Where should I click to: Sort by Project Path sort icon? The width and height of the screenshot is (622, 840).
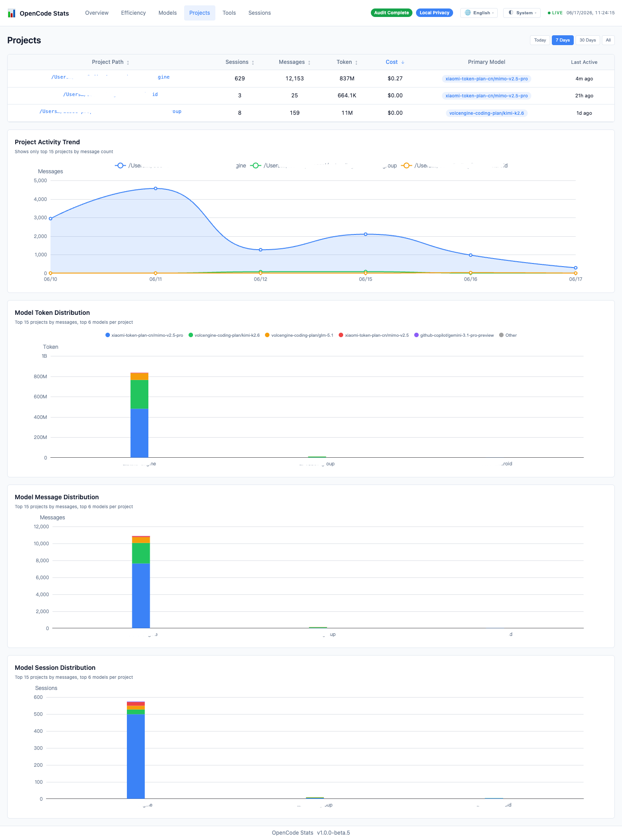coord(128,63)
